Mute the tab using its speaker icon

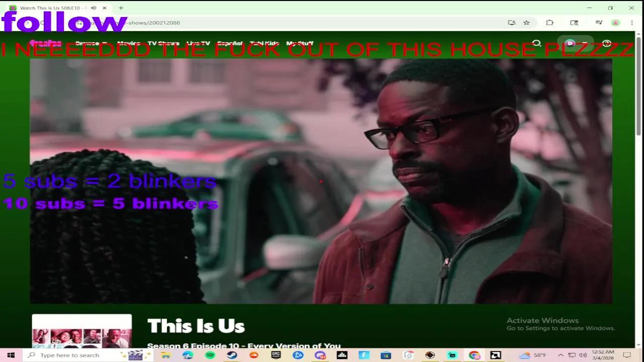[94, 8]
